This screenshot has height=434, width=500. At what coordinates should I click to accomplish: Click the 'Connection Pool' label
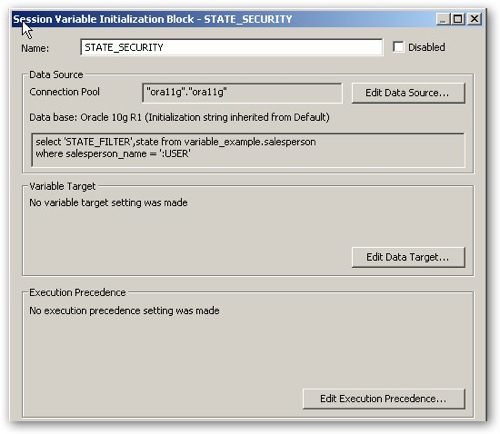64,92
